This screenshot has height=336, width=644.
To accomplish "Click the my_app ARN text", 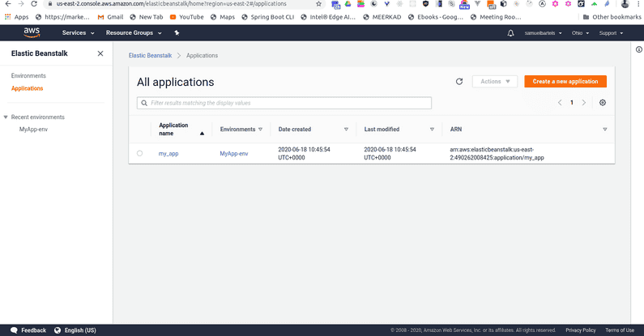I will coord(497,154).
